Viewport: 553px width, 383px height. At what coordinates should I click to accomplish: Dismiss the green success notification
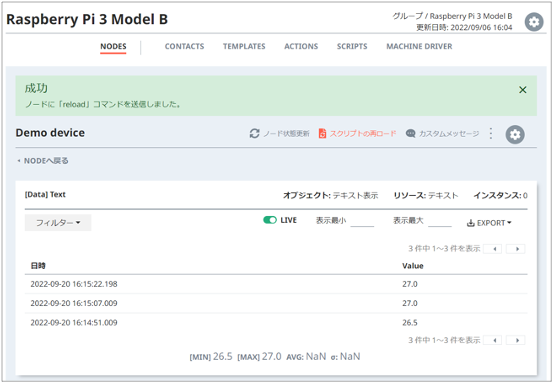(x=523, y=90)
